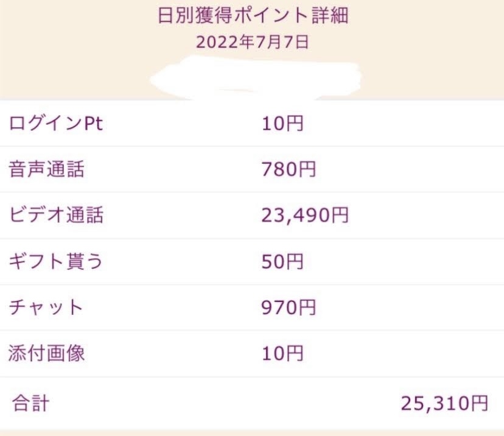The image size is (504, 436).
Task: Select the ギフト貰う row label
Action: 55,261
